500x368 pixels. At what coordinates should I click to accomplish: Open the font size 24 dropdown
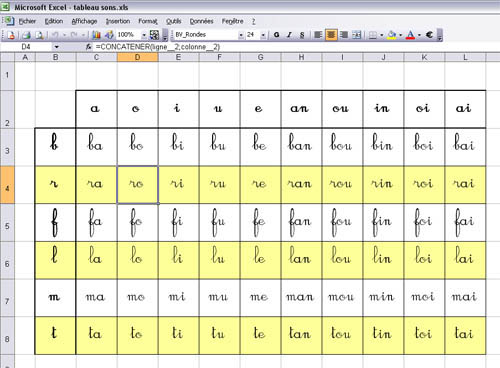pos(263,35)
